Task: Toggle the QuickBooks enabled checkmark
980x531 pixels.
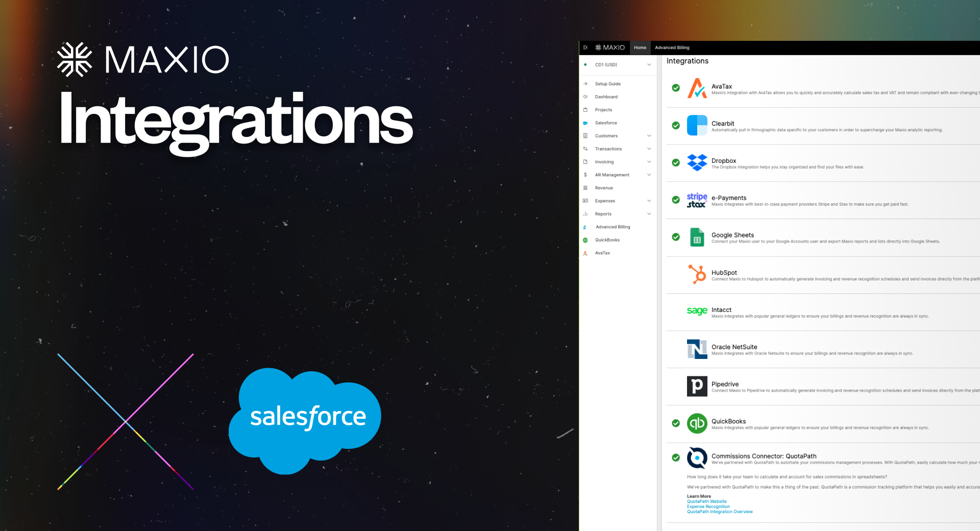Action: (676, 423)
